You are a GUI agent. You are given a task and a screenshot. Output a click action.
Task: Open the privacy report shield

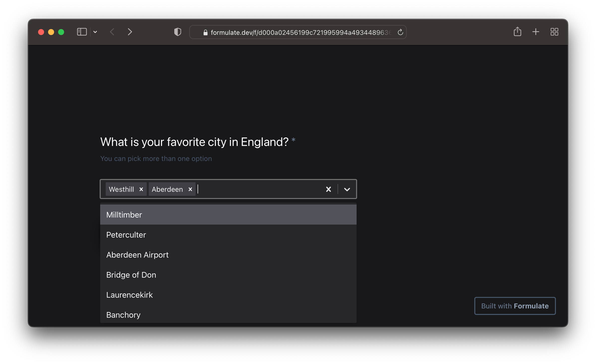pyautogui.click(x=178, y=32)
